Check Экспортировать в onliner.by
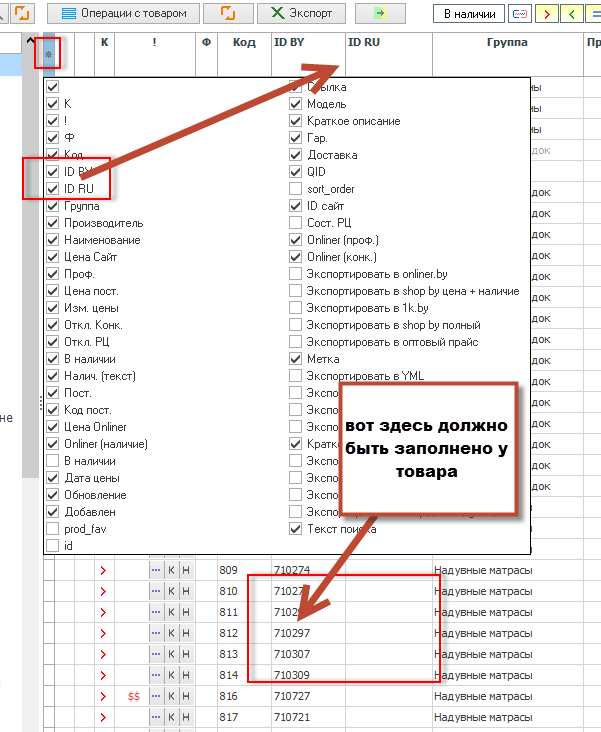The width and height of the screenshot is (601, 732). (x=296, y=274)
